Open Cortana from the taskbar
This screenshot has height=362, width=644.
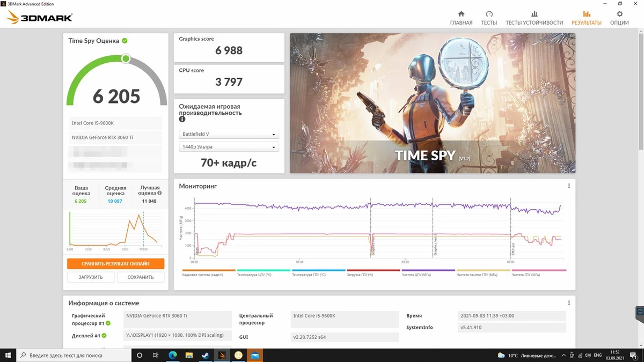click(140, 355)
